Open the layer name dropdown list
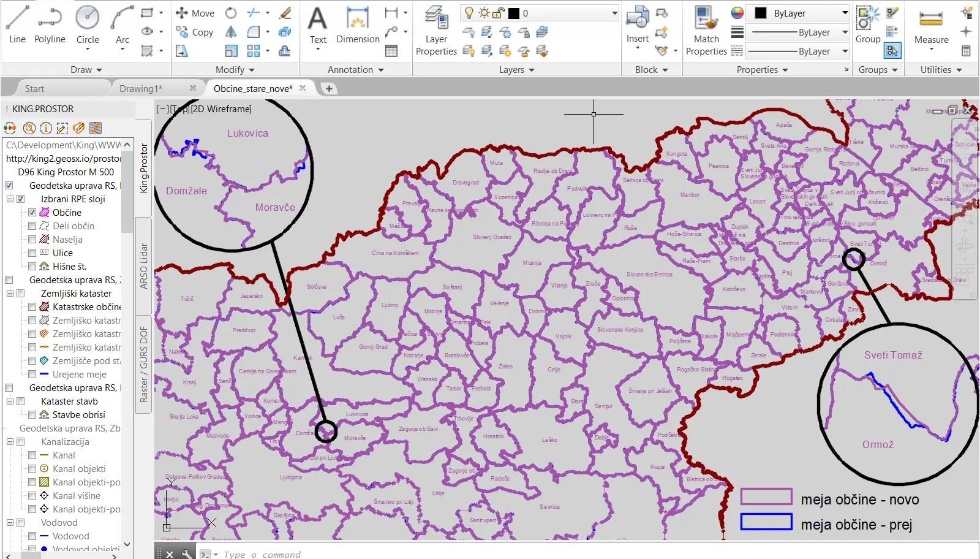Image resolution: width=980 pixels, height=559 pixels. click(614, 13)
